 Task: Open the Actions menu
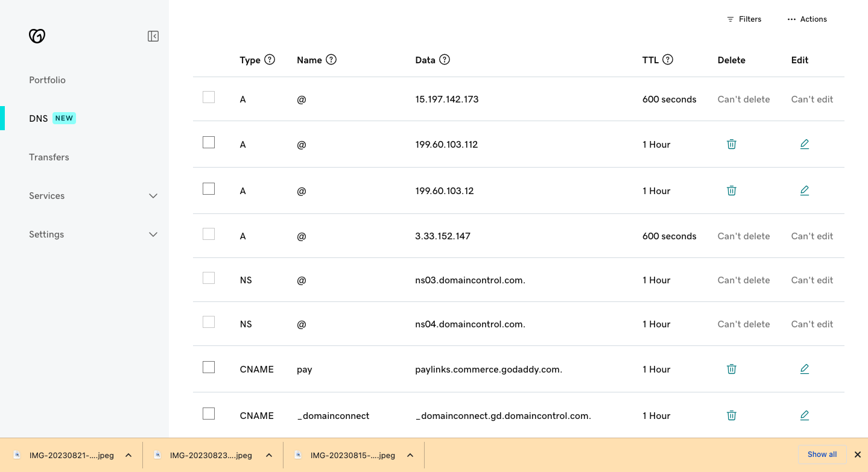(x=807, y=19)
